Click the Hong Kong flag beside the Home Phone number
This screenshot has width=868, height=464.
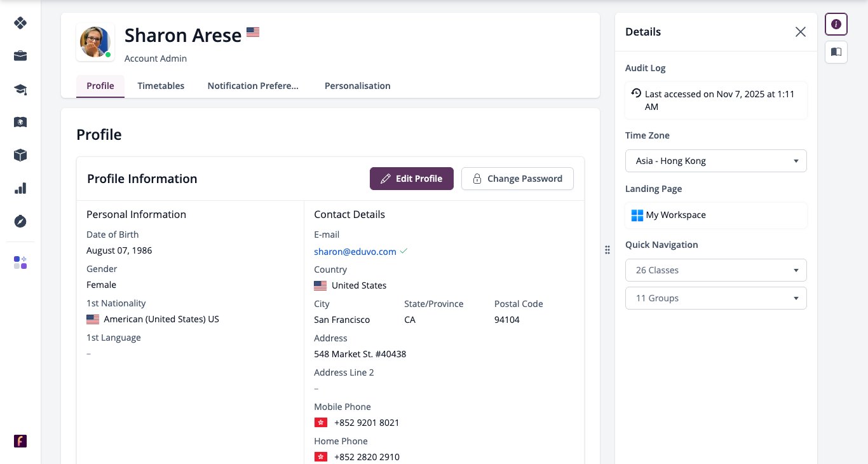click(321, 457)
